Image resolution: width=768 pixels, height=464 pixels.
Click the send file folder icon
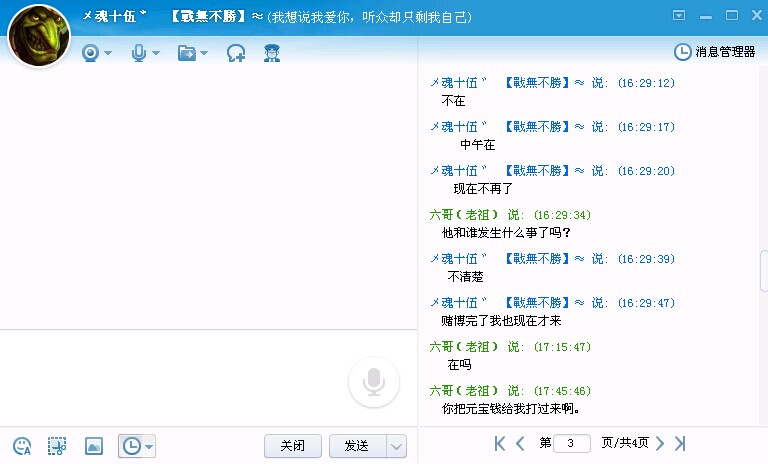pos(187,53)
